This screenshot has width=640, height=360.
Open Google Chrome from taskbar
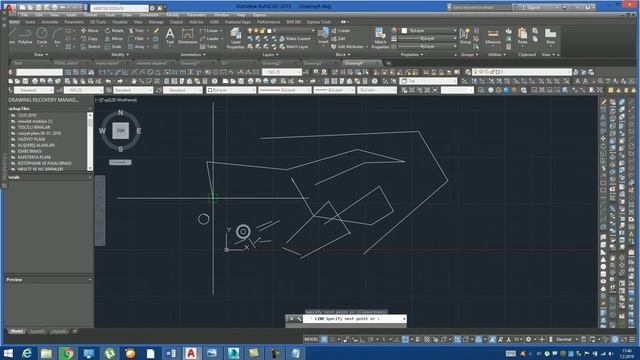click(68, 353)
